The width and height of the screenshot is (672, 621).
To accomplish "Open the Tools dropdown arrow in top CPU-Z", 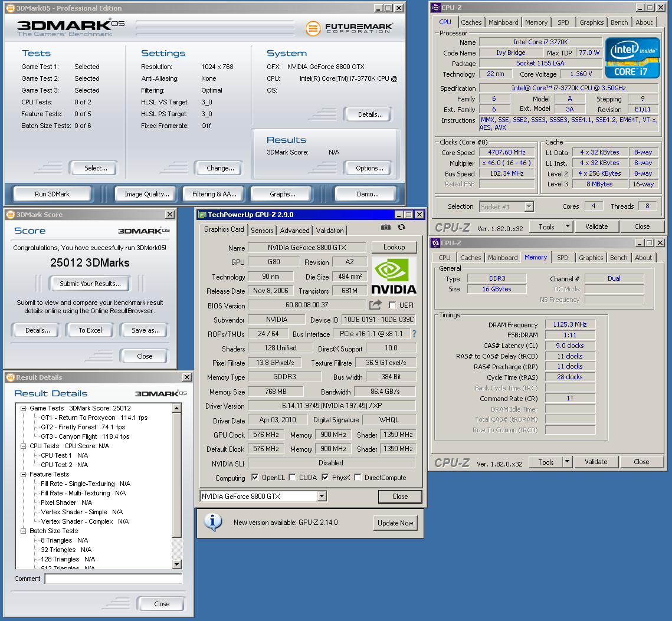I will (x=568, y=226).
